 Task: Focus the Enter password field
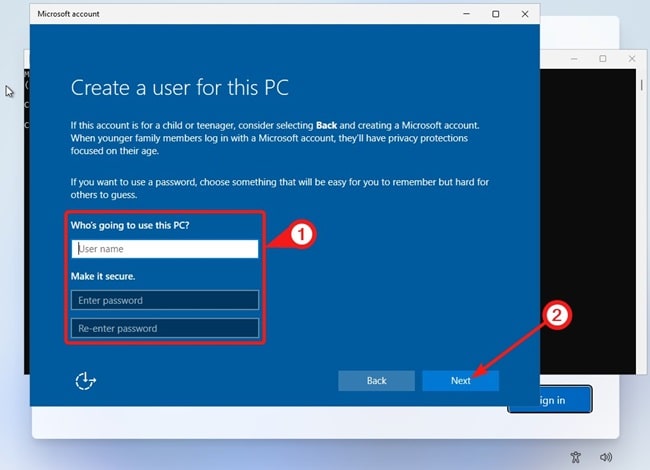pos(165,300)
